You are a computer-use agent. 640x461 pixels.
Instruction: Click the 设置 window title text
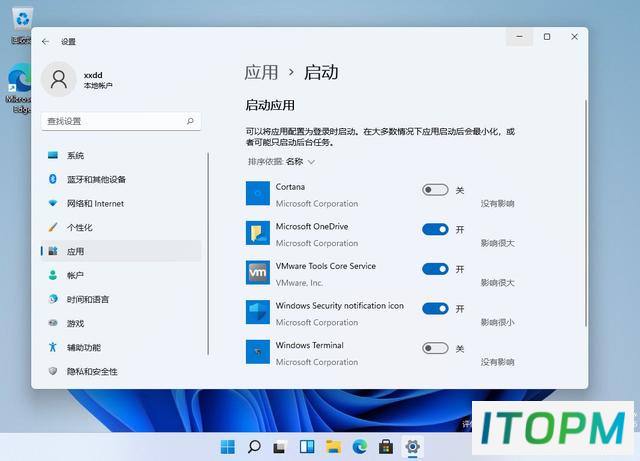68,42
